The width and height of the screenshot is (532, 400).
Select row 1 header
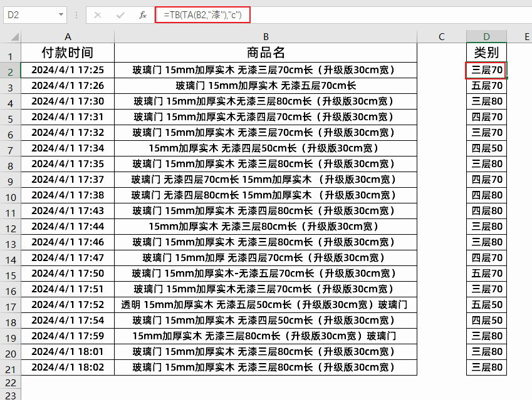11,53
